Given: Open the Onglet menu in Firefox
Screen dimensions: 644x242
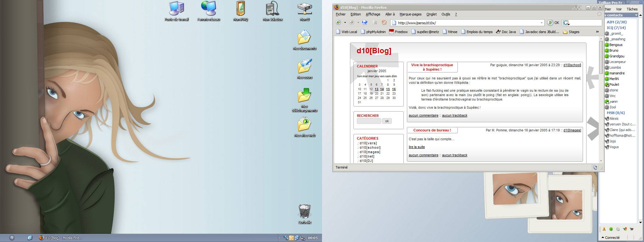Looking at the screenshot, I should [x=431, y=14].
